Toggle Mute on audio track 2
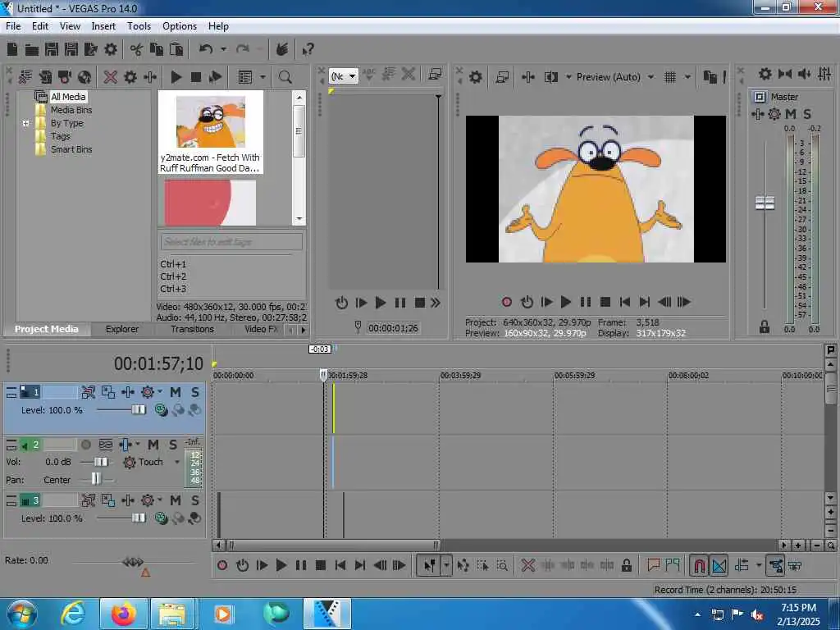Screen dimensions: 840x630 (x=153, y=445)
